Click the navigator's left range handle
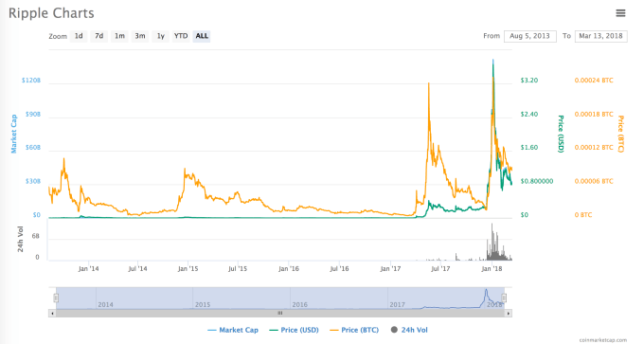644x344 pixels. pos(56,298)
